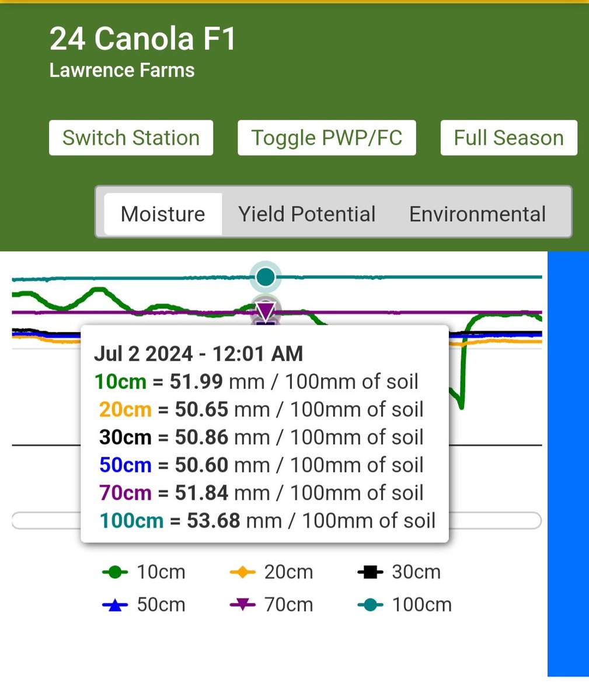Toggle 100cm series in legend
Viewport: 589px width, 700px height.
405,605
